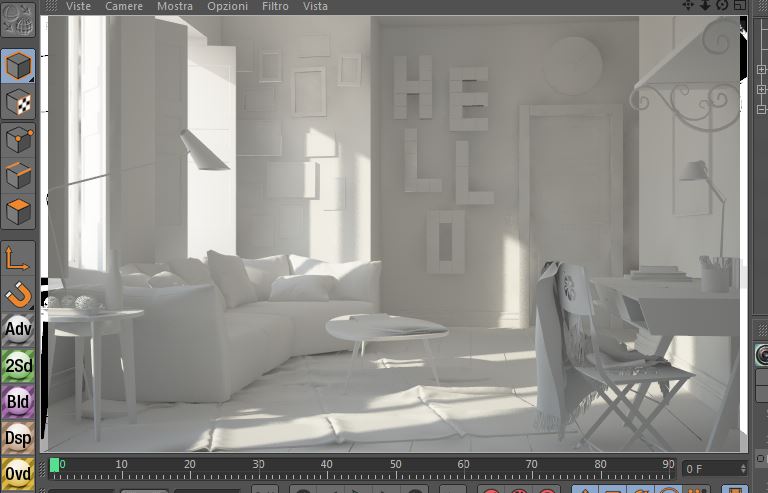Collapse the tree node with minus box
Image resolution: width=768 pixels, height=493 pixels.
point(762,109)
